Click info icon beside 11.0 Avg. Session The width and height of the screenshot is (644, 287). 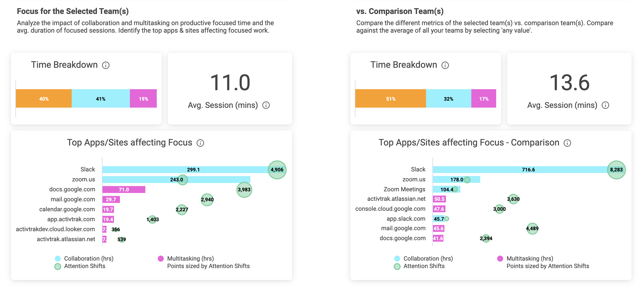click(x=266, y=105)
